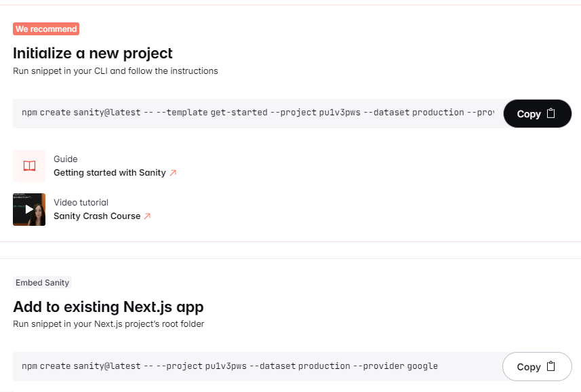Click the Initialize a new project heading
Image resolution: width=581 pixels, height=392 pixels.
pos(93,54)
